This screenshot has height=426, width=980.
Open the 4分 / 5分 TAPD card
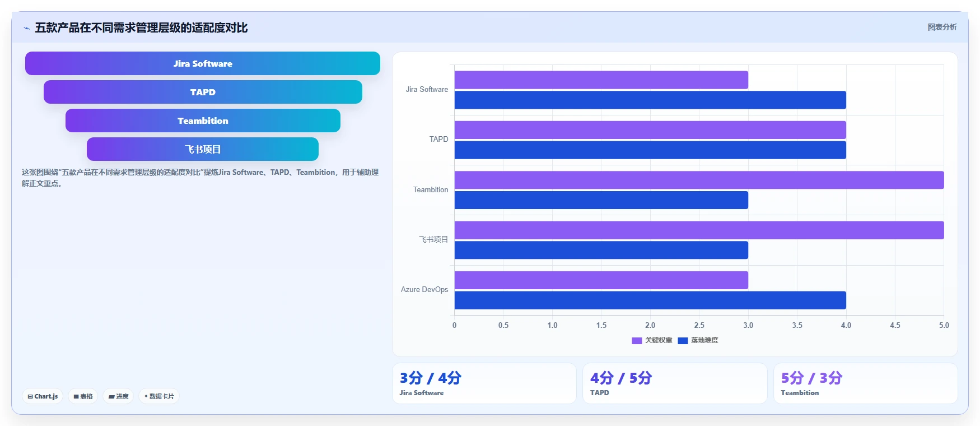coord(675,383)
